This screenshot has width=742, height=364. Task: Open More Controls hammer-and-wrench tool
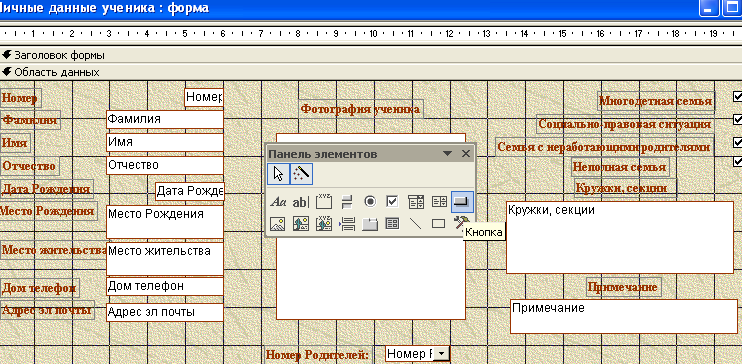point(461,222)
